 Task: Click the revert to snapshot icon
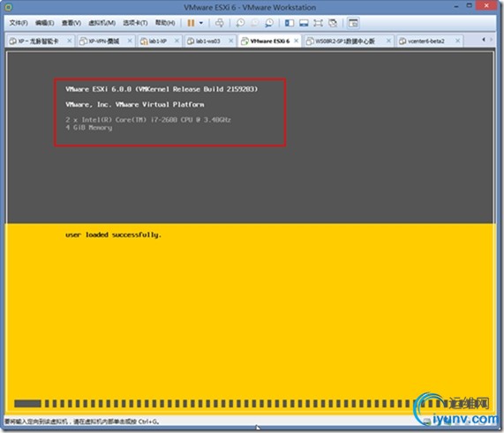[x=254, y=23]
